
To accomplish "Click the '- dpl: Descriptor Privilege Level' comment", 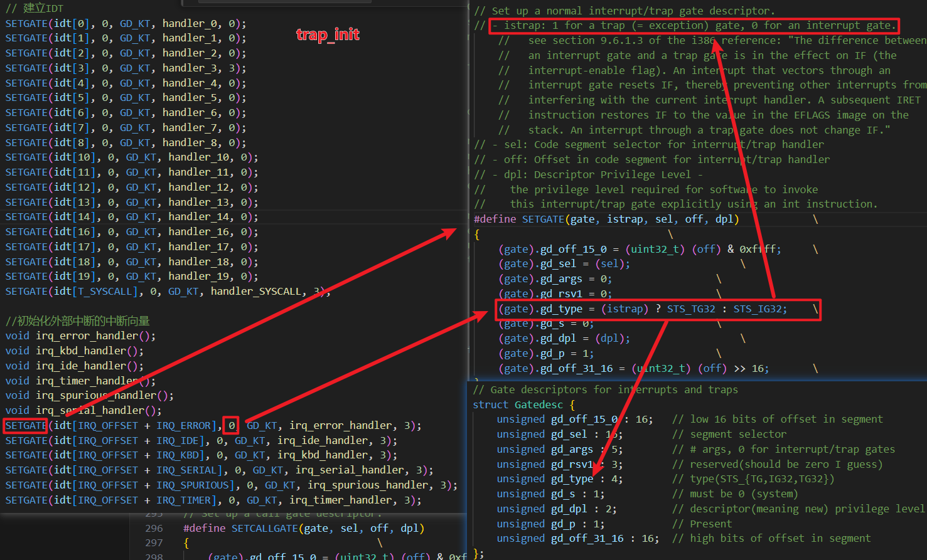I will pos(589,174).
